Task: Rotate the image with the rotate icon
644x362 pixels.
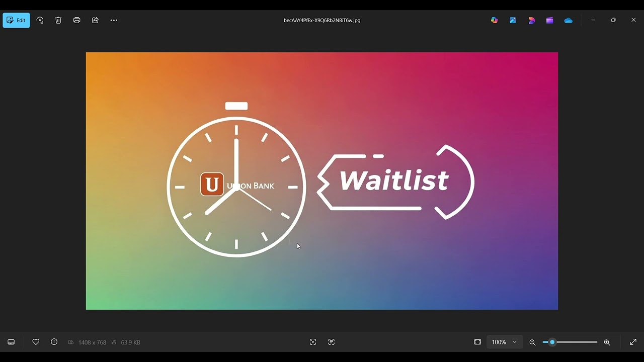Action: point(40,20)
